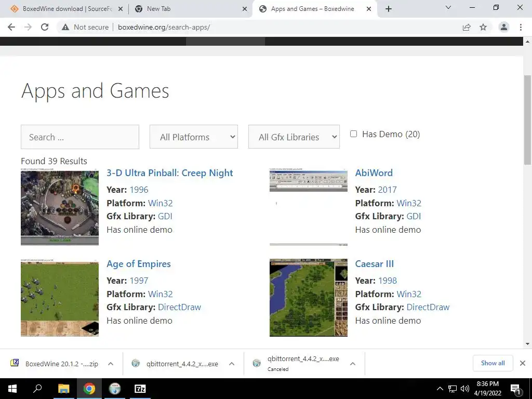Filter by year 1998
The width and height of the screenshot is (532, 399).
387,281
